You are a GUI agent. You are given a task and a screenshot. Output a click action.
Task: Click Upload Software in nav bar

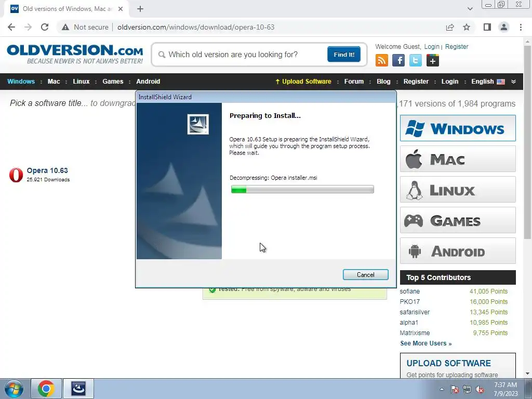303,82
